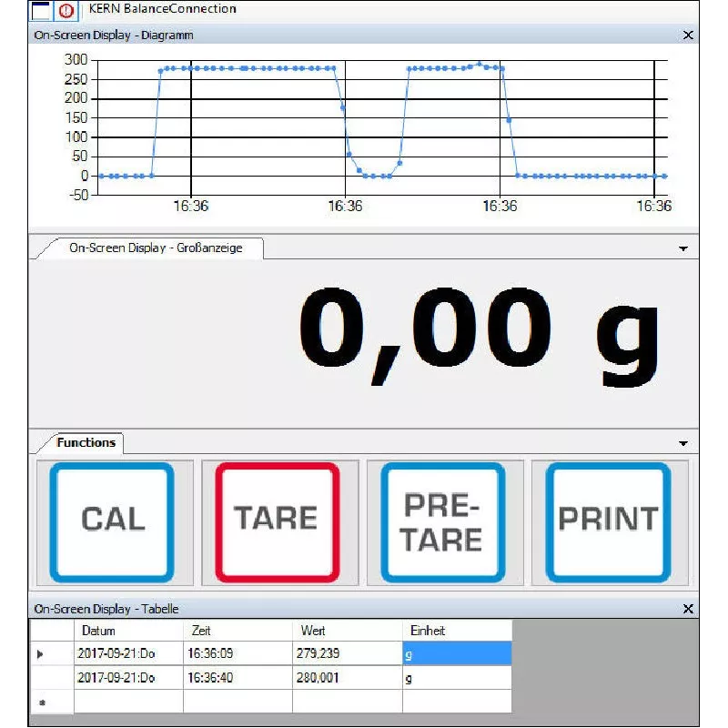Click the PRINT function button
Screen dimensions: 728x728
(x=606, y=521)
